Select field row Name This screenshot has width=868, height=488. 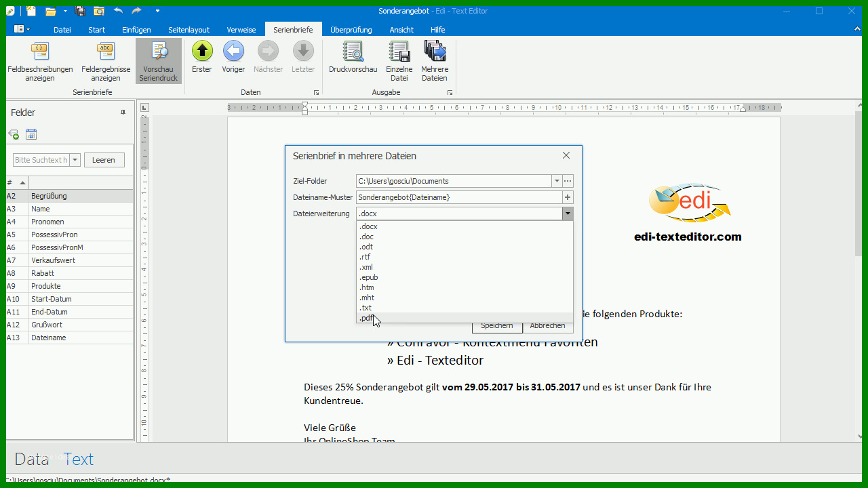[x=70, y=209]
